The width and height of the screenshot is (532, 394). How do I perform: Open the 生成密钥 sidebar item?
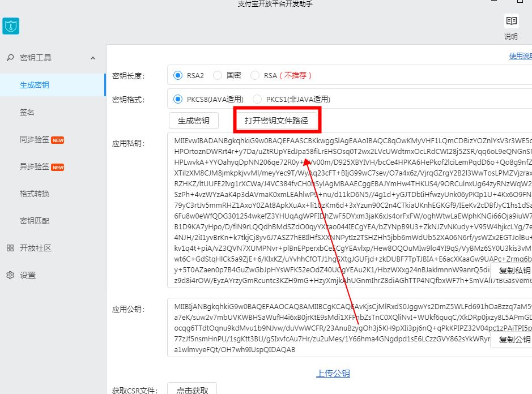tap(53, 85)
